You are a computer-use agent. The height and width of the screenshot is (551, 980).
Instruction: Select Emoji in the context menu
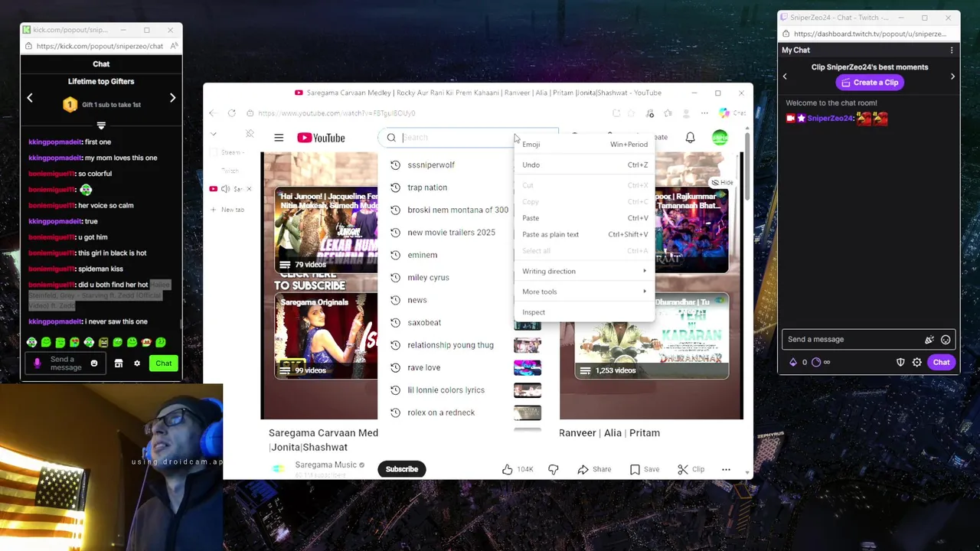(584, 145)
